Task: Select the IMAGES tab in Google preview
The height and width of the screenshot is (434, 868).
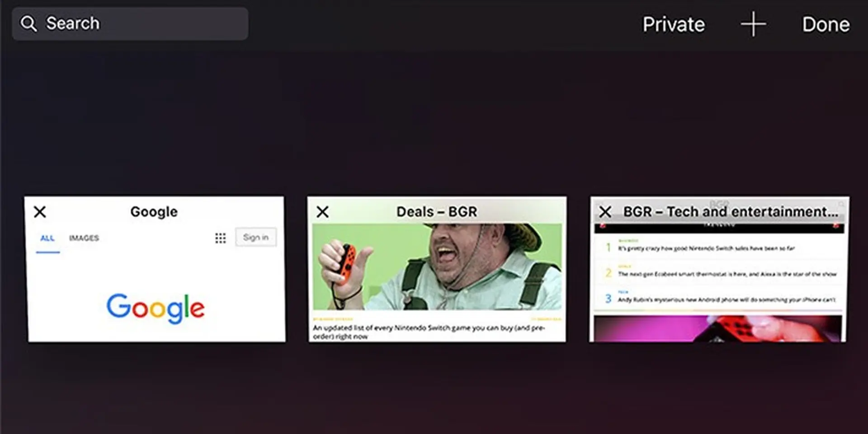Action: (84, 238)
